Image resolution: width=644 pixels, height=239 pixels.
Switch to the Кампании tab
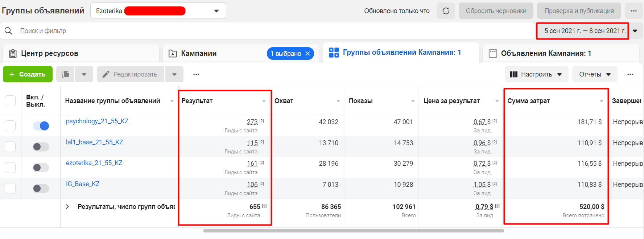click(199, 53)
